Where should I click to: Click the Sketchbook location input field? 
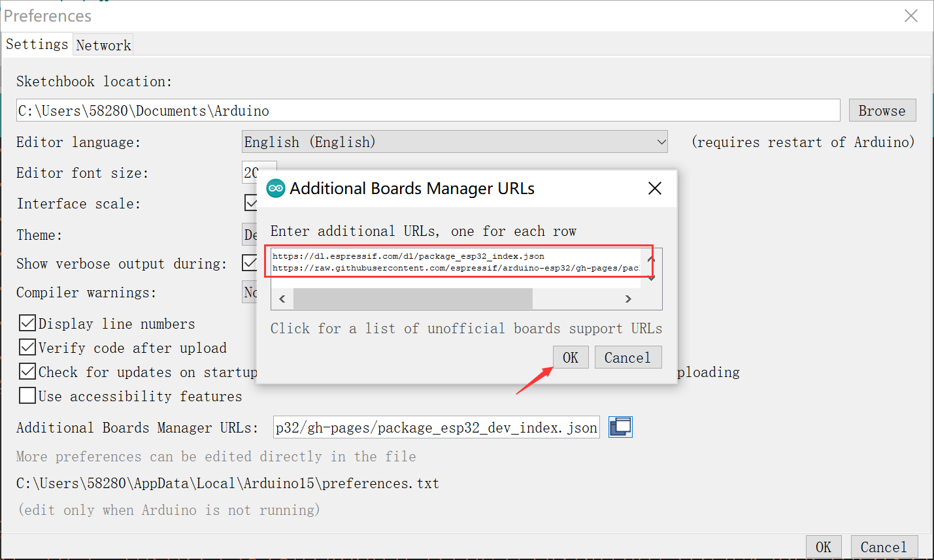click(x=428, y=110)
